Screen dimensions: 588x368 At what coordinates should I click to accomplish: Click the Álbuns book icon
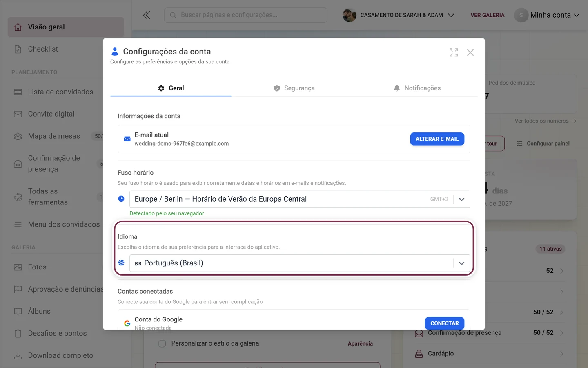coord(18,312)
